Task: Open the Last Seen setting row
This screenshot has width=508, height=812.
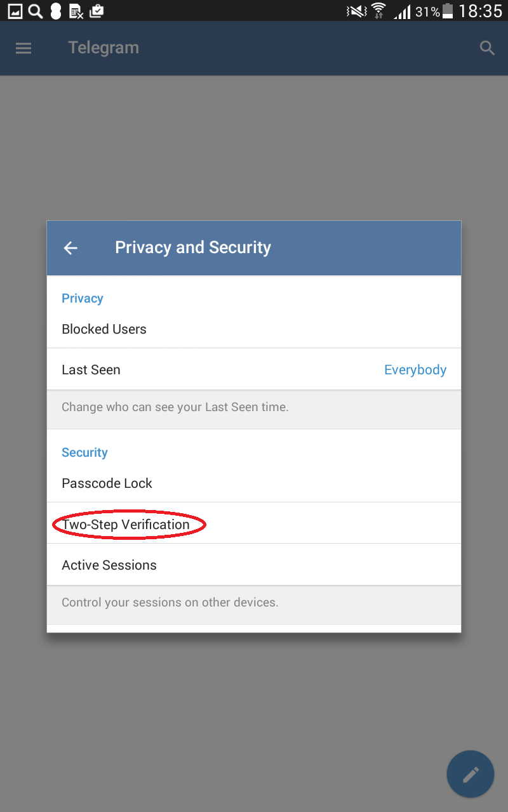Action: click(x=254, y=369)
